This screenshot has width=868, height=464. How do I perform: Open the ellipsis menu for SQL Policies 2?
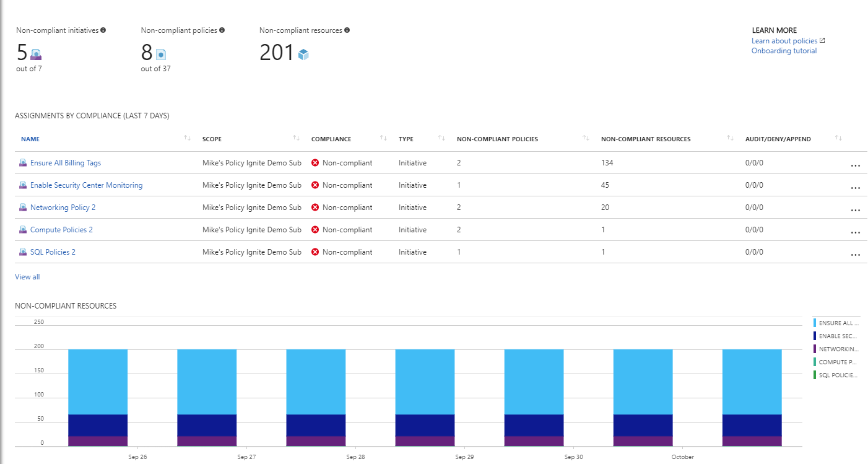click(856, 254)
